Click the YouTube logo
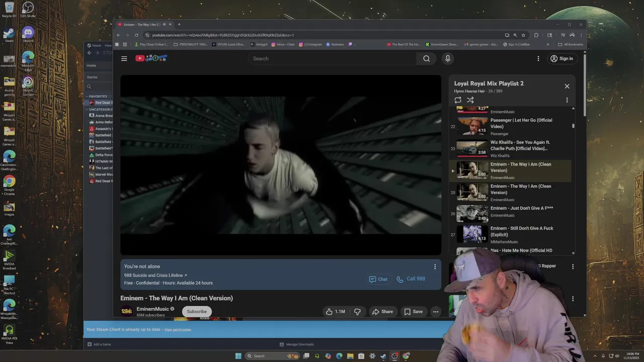The height and width of the screenshot is (362, 644). click(151, 58)
